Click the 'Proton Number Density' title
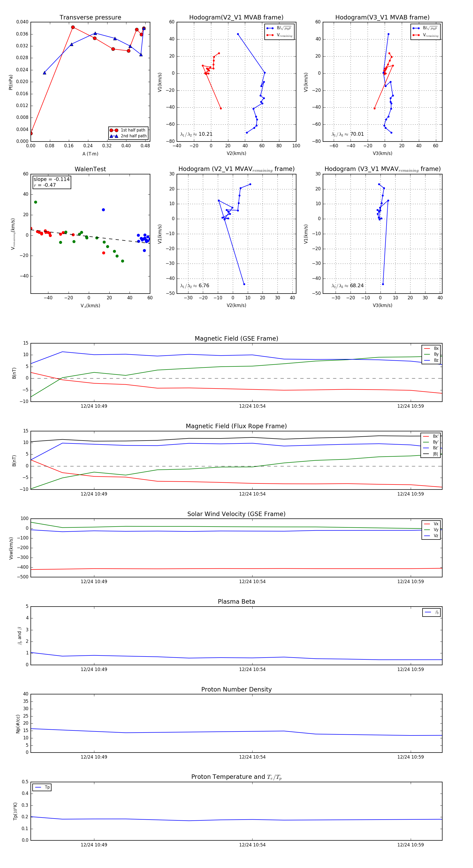 (x=236, y=689)
